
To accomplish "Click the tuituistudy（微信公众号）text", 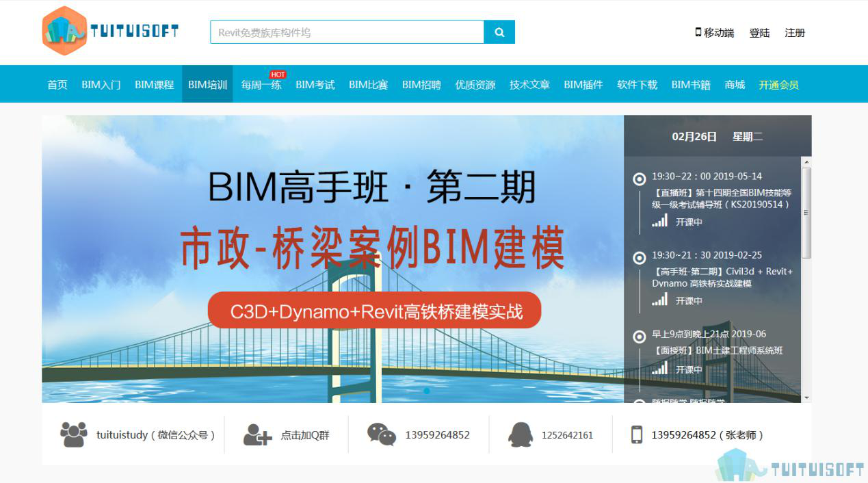I will click(x=156, y=434).
